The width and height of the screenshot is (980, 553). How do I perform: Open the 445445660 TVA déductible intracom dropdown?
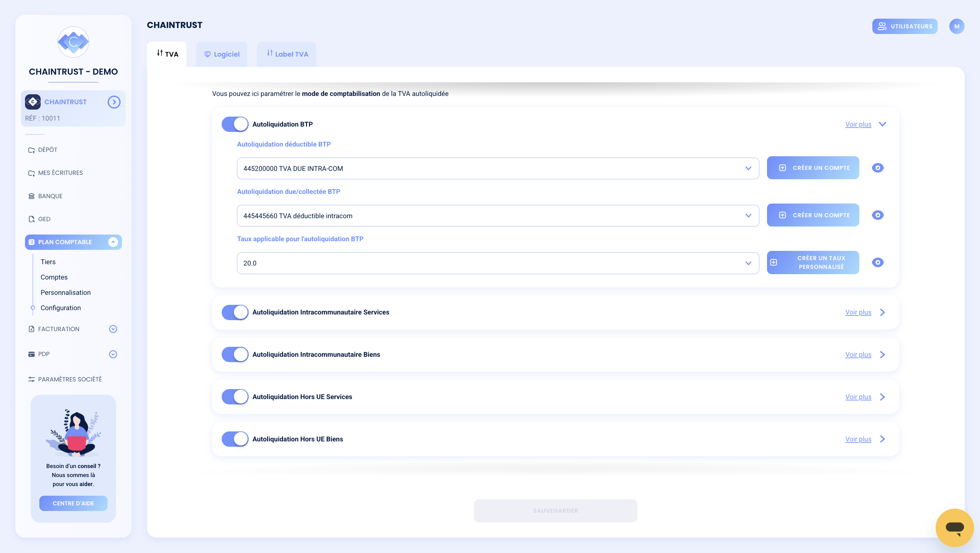(498, 216)
